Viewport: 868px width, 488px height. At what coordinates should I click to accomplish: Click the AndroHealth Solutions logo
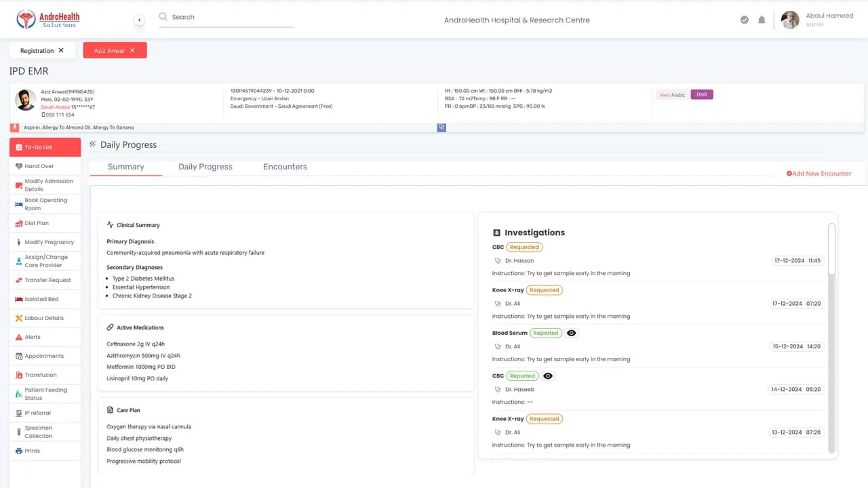[x=48, y=20]
